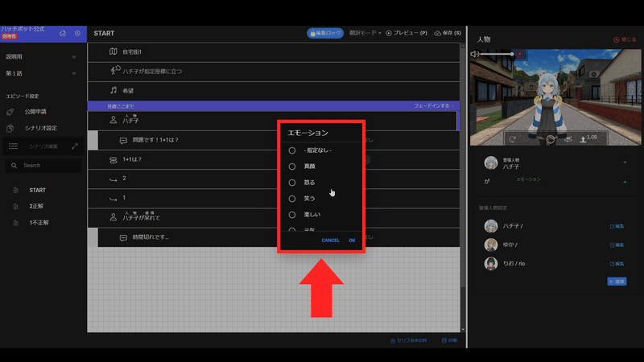Click the 閉じる close button in character panel

625,39
